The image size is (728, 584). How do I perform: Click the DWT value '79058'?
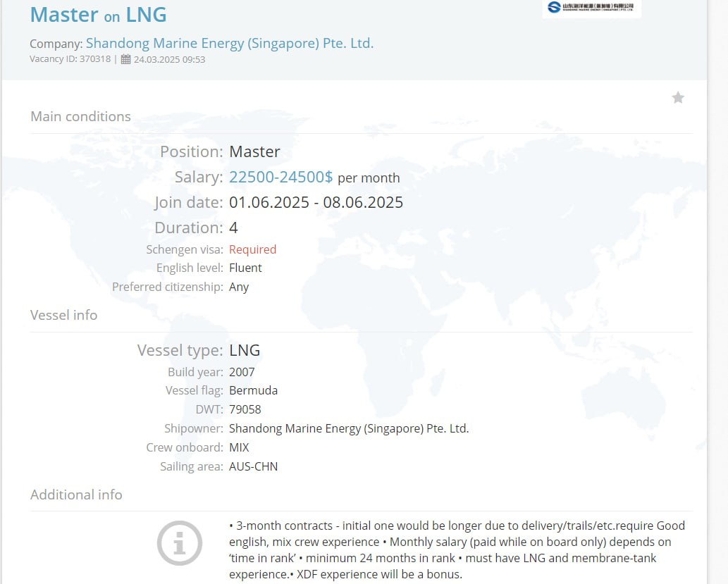pyautogui.click(x=245, y=409)
